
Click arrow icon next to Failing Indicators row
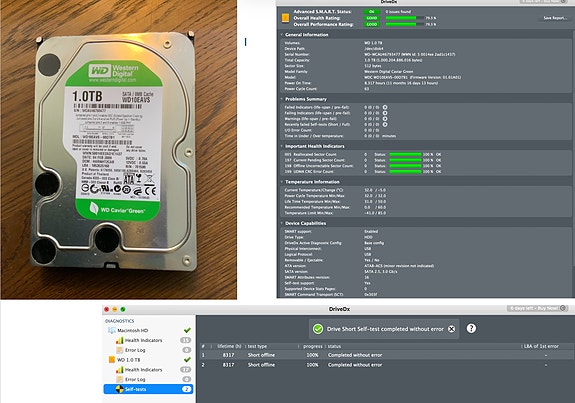[x=385, y=113]
